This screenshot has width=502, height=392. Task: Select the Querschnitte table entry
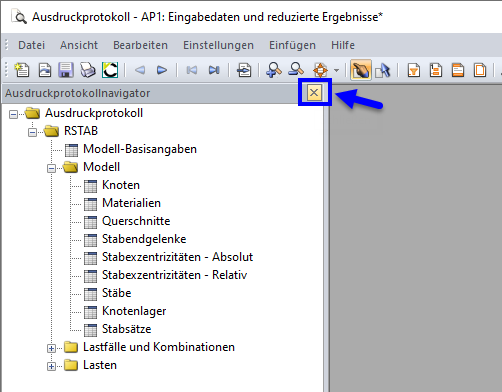(136, 221)
